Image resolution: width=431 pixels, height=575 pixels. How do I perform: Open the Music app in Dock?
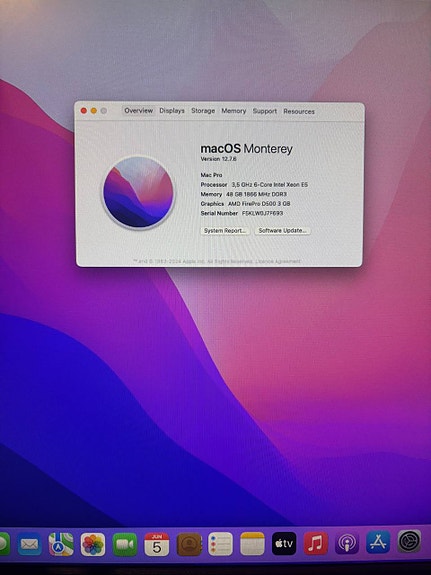click(315, 543)
